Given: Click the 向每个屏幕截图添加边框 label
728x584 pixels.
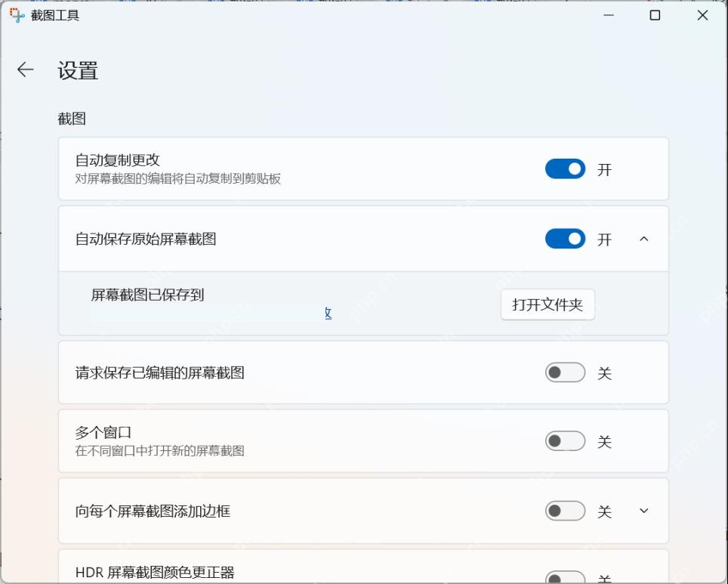Looking at the screenshot, I should (x=153, y=511).
